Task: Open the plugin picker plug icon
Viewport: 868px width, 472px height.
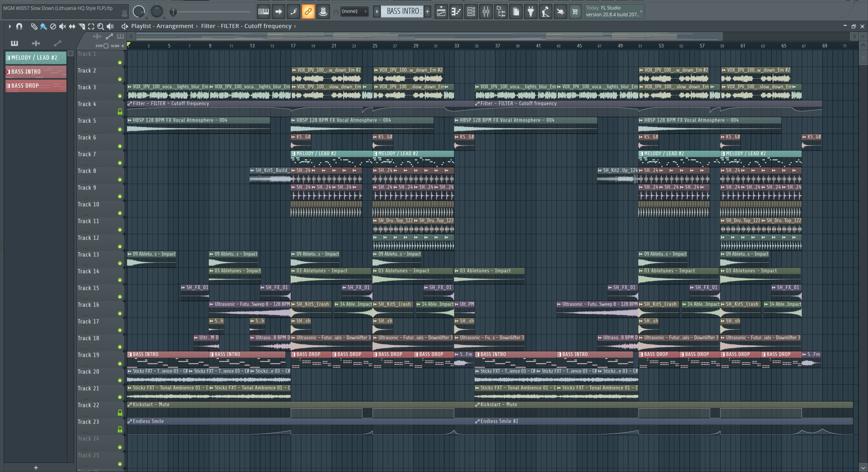Action: pyautogui.click(x=531, y=11)
